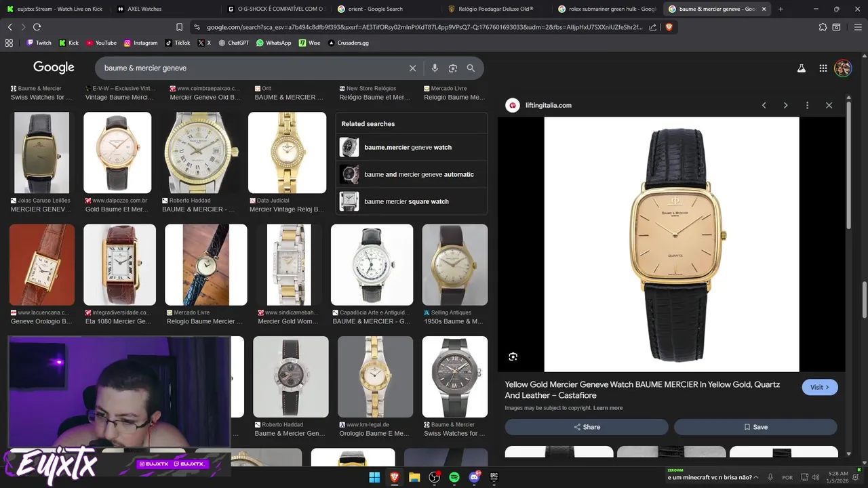Visit the source page button
Screen dimensions: 868x488
(820, 387)
